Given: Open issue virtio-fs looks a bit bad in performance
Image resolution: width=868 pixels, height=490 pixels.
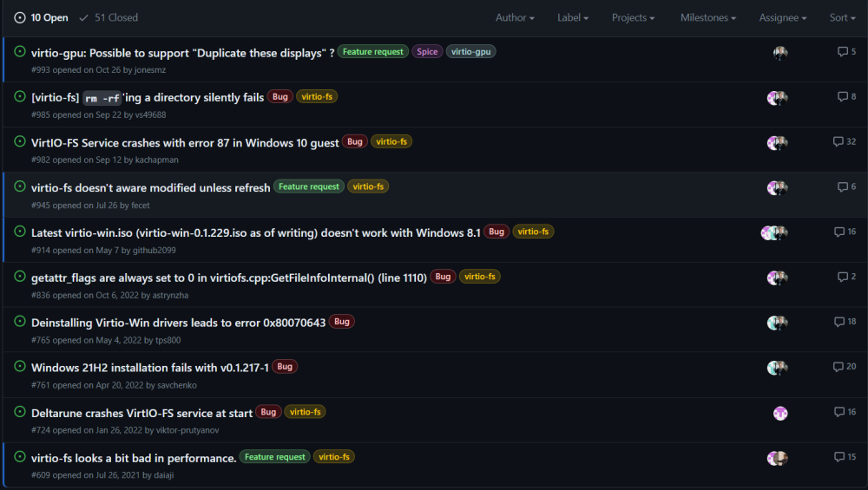Looking at the screenshot, I should [134, 458].
